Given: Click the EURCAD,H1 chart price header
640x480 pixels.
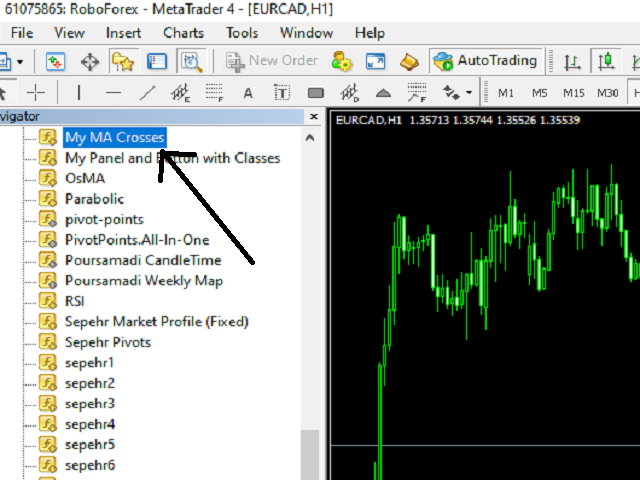Looking at the screenshot, I should click(458, 120).
